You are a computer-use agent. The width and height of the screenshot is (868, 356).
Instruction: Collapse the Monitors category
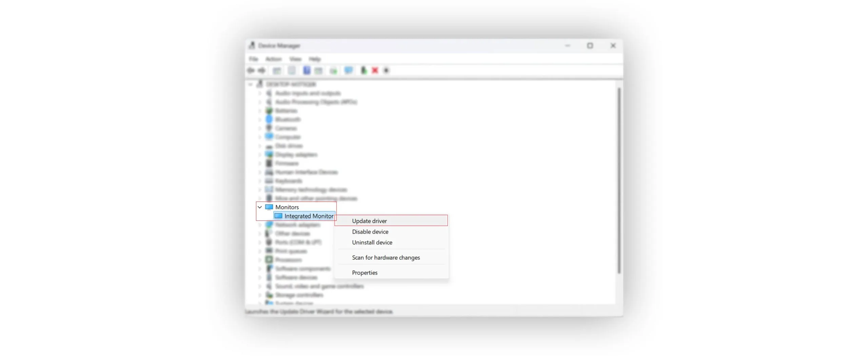pos(260,207)
